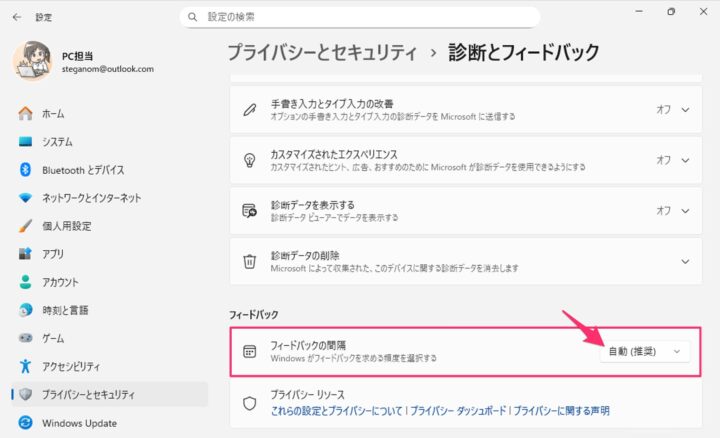Click the back arrow icon in title bar

[17, 17]
